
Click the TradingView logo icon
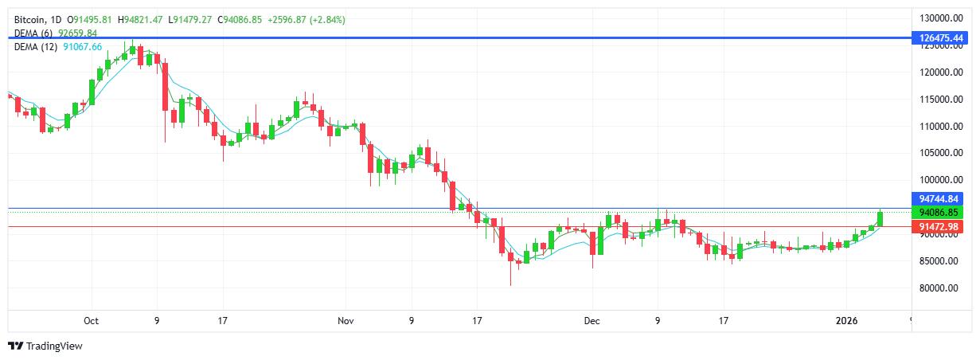pyautogui.click(x=15, y=346)
